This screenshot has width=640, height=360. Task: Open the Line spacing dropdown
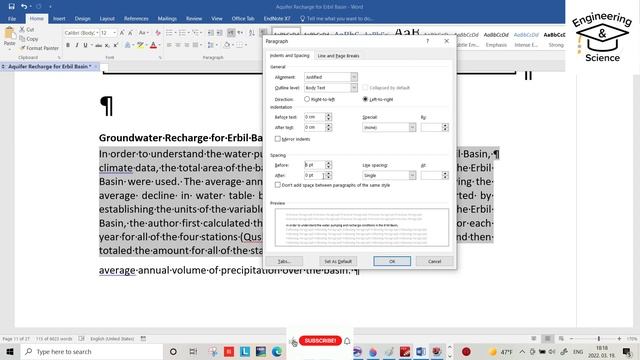pos(412,175)
